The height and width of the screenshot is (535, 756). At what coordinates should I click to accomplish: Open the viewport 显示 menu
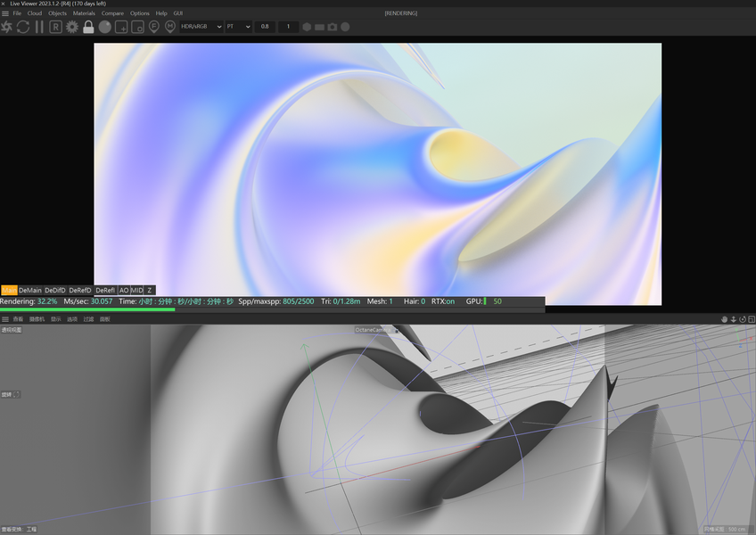click(x=56, y=319)
